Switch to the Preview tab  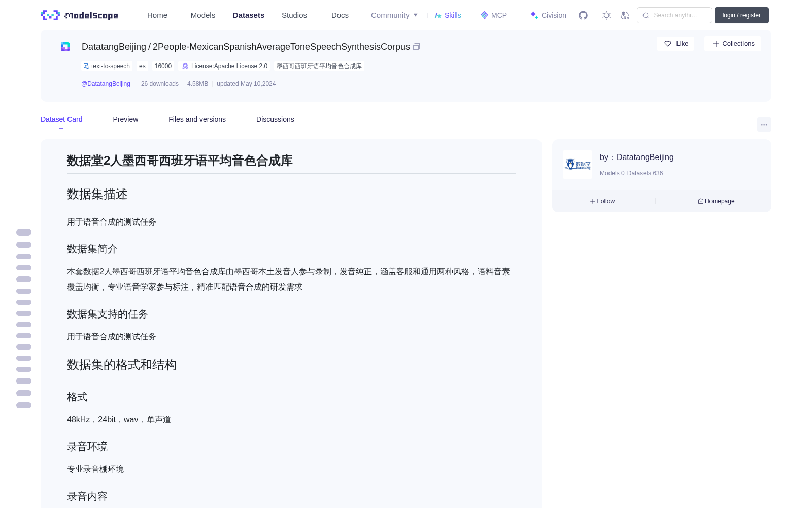coord(125,119)
